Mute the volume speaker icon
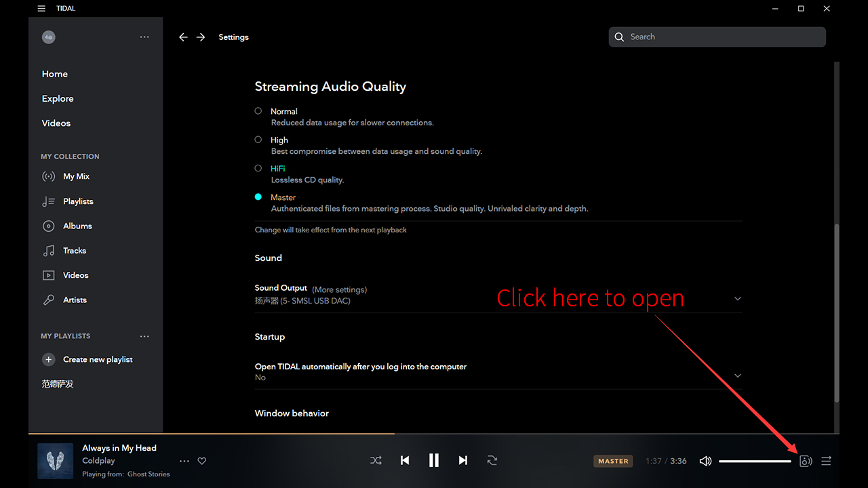 [x=705, y=461]
